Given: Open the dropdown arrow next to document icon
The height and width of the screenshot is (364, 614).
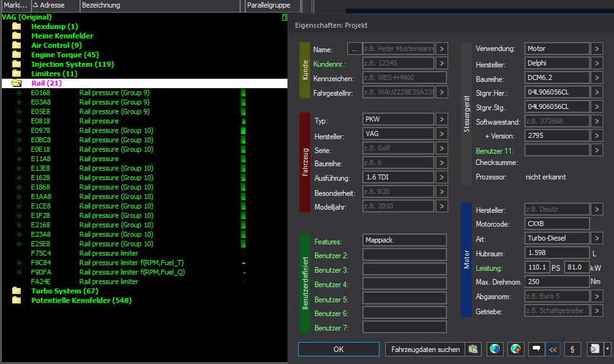Looking at the screenshot, I should coord(607,349).
